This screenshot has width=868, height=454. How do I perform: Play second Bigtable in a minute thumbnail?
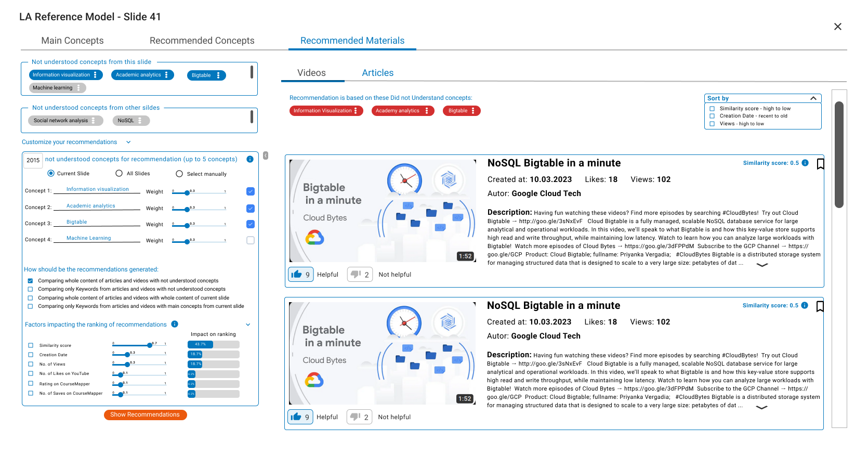382,353
